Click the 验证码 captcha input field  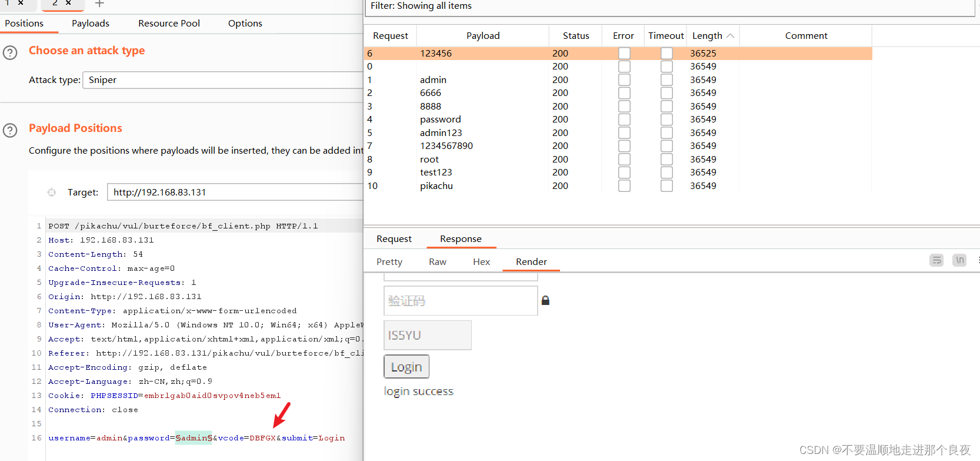(x=461, y=301)
